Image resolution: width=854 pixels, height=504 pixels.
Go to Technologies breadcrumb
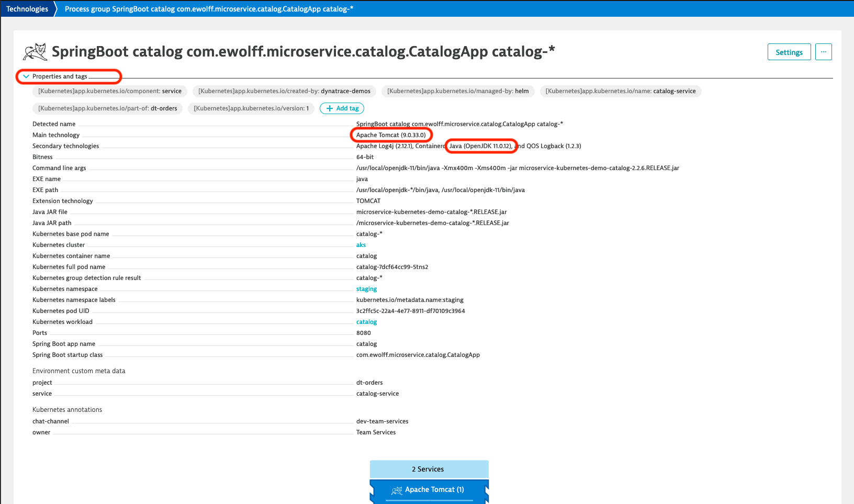27,9
